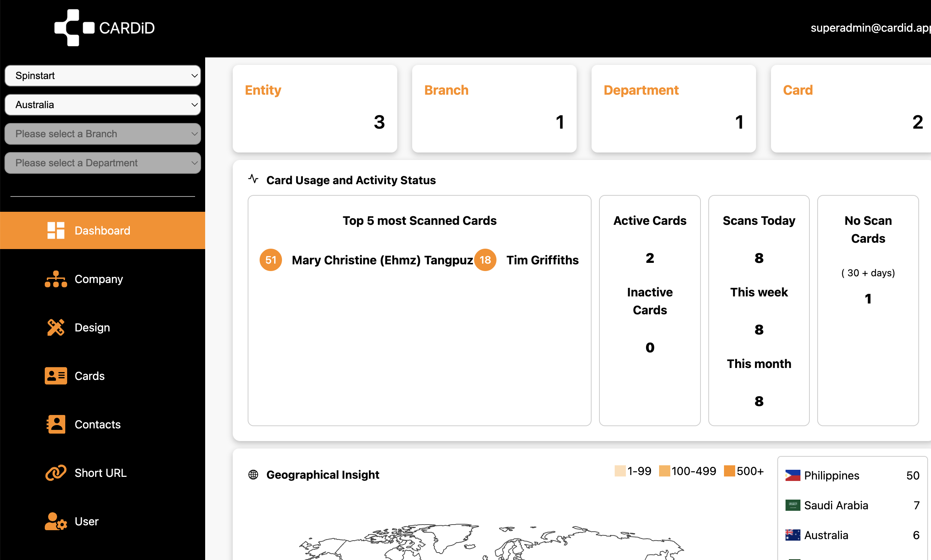Select the Company sidebar icon
931x560 pixels.
tap(56, 279)
